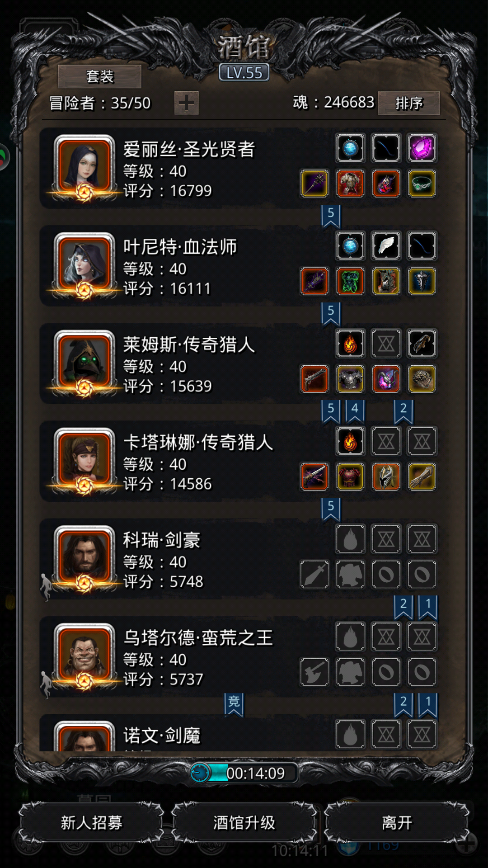Click the fire skill icon on 卡塔琳娜·传奇猎人
Screen dimensions: 488x868
pyautogui.click(x=350, y=441)
